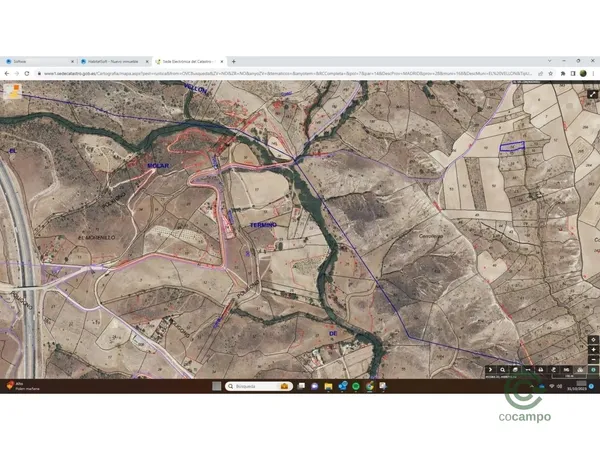This screenshot has height=450, width=600.
Task: Collapse the map toolbar with the arrow
Action: tap(489, 370)
